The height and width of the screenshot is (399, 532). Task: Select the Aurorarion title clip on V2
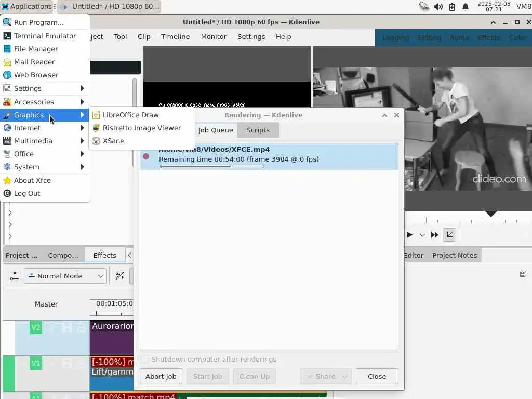[x=112, y=338]
